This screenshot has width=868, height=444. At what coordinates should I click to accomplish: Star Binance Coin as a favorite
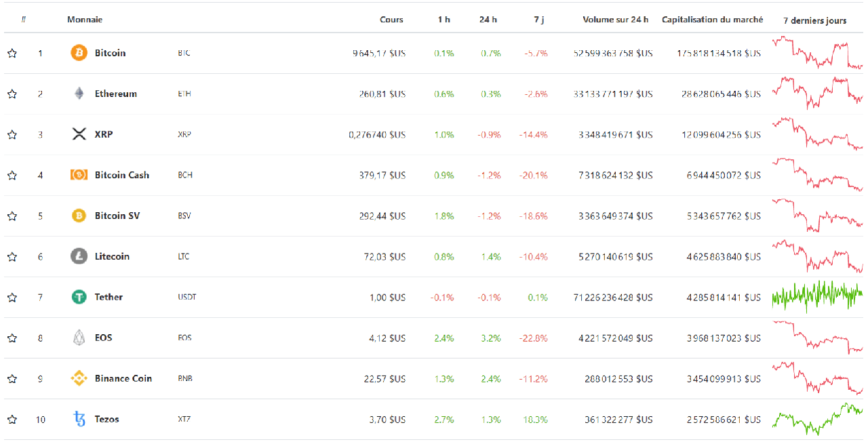click(x=12, y=378)
